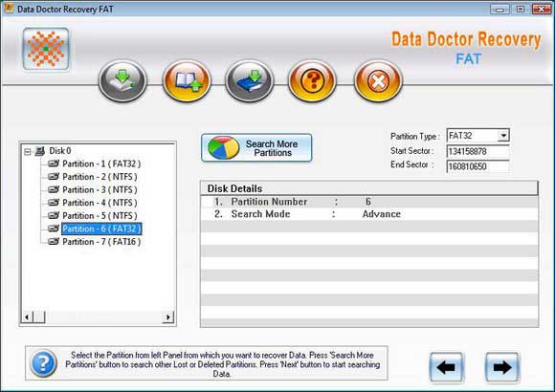
Task: Click the drive icon beside Partition - 3
Action: 54,189
